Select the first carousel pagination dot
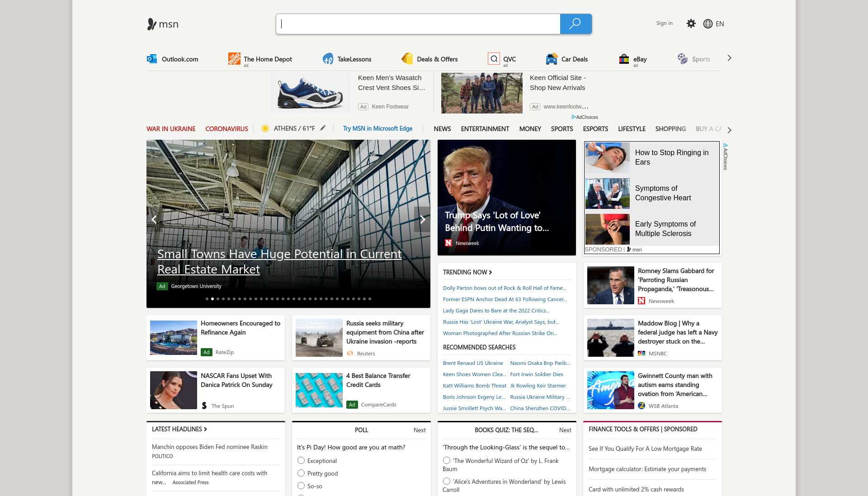Viewport: 868px width, 496px height. pyautogui.click(x=207, y=299)
